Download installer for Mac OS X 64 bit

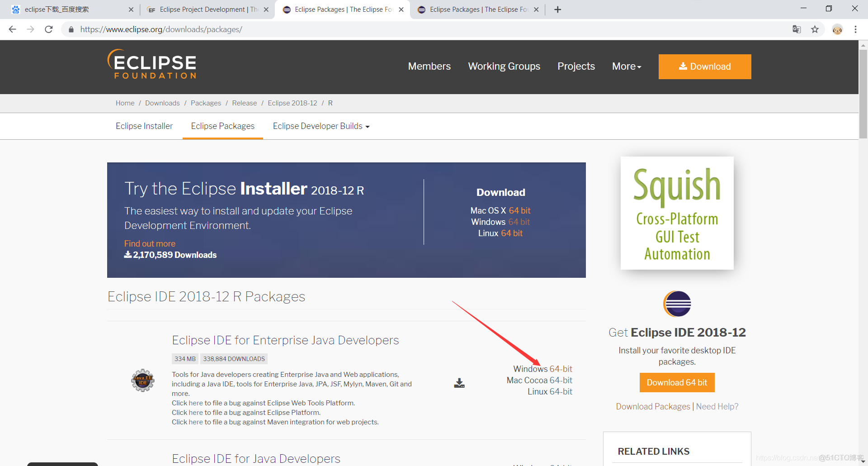[519, 211]
